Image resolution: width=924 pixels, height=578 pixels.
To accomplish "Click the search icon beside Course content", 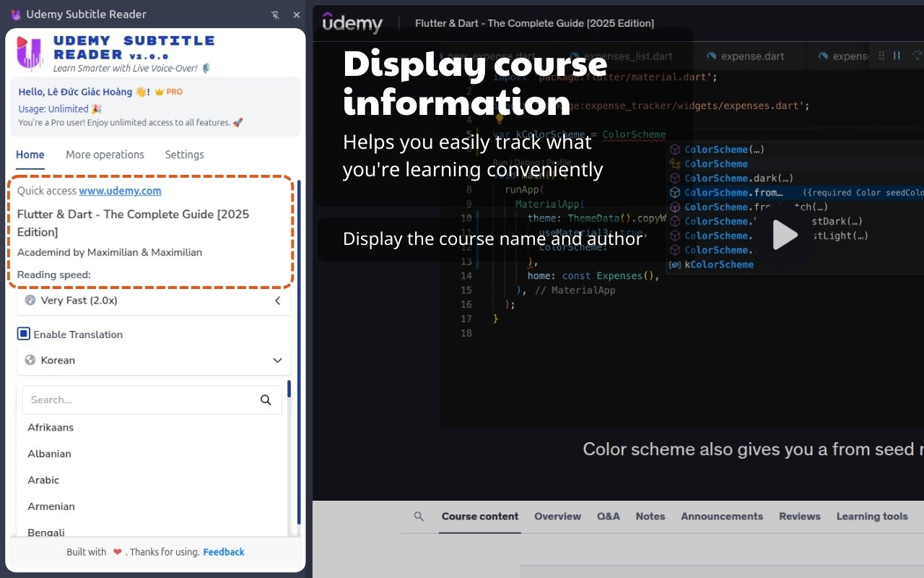I will (x=419, y=516).
